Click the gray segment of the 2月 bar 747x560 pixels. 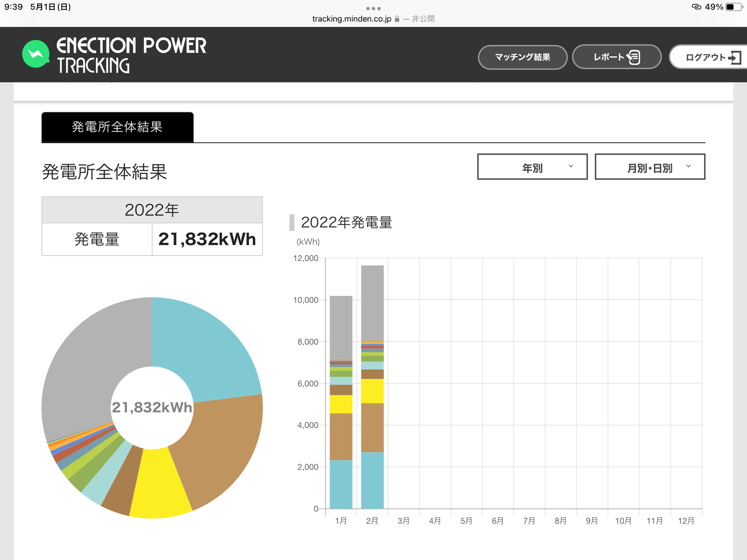pos(372,303)
